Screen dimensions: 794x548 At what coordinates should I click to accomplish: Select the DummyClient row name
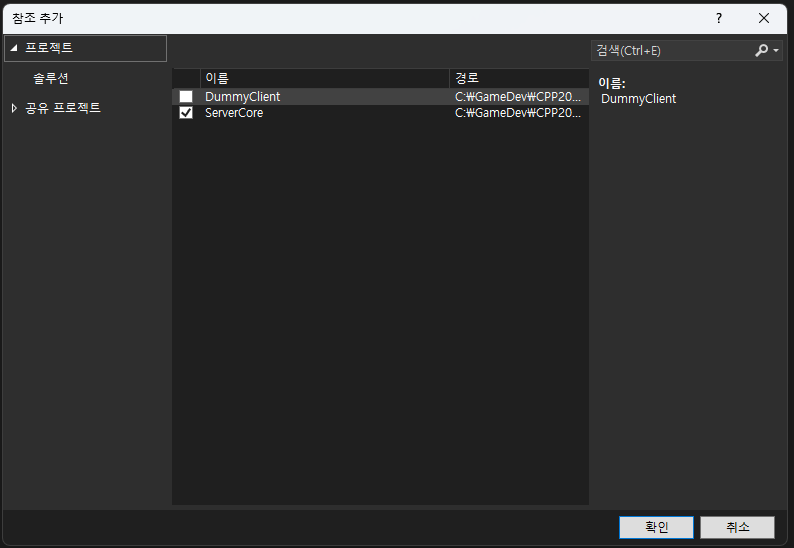243,97
